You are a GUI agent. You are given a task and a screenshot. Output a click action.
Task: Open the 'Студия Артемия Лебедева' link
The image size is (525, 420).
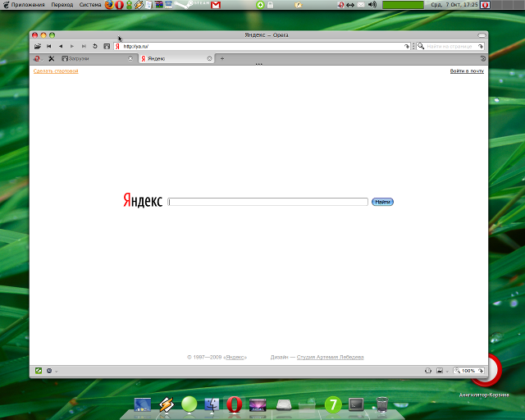(x=330, y=357)
